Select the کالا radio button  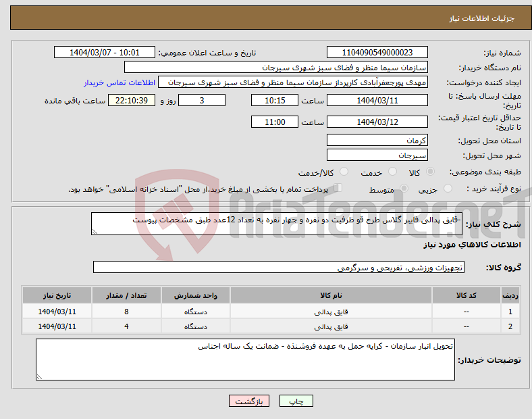tap(430, 172)
